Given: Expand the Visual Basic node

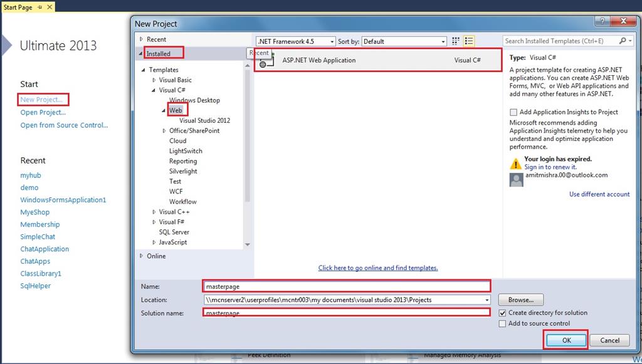Looking at the screenshot, I should (154, 80).
